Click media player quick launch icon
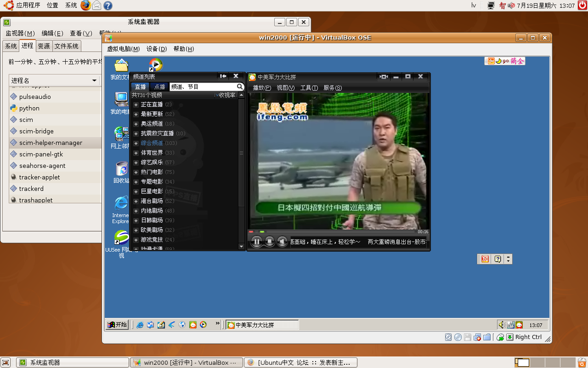The image size is (588, 368). click(x=203, y=325)
